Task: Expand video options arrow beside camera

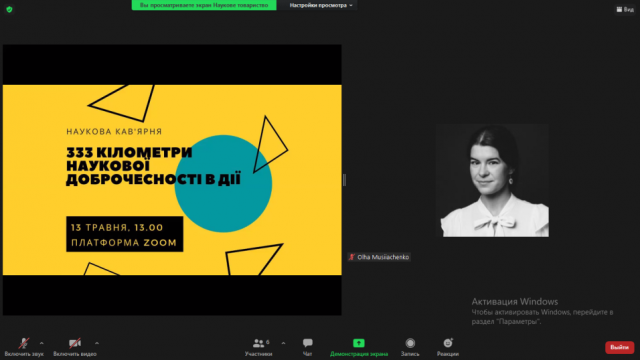Action: pos(97,343)
